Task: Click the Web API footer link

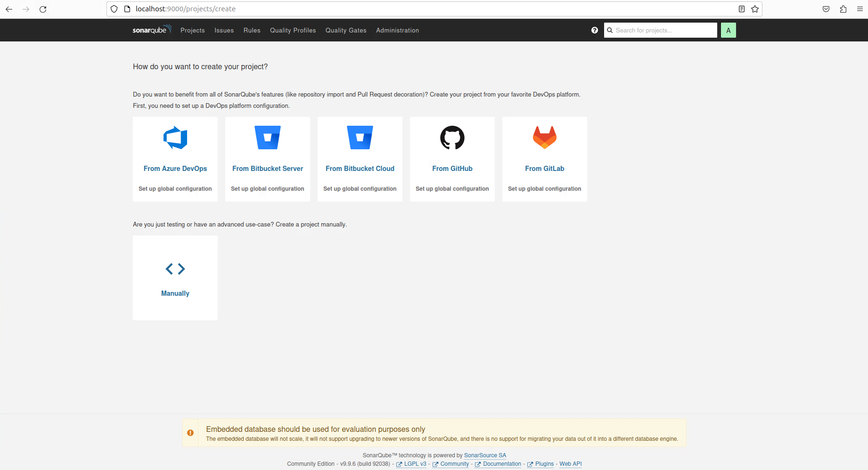Action: [x=570, y=464]
